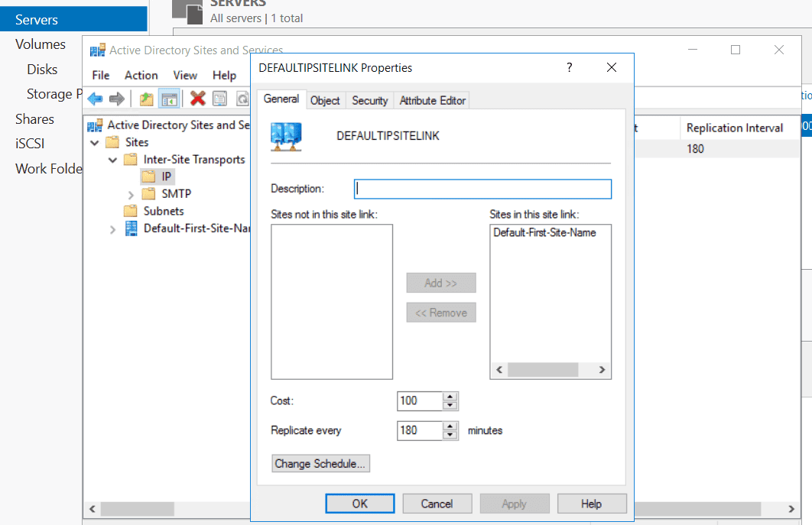Open Disks in Server Manager sidebar
This screenshot has width=812, height=525.
tap(42, 70)
